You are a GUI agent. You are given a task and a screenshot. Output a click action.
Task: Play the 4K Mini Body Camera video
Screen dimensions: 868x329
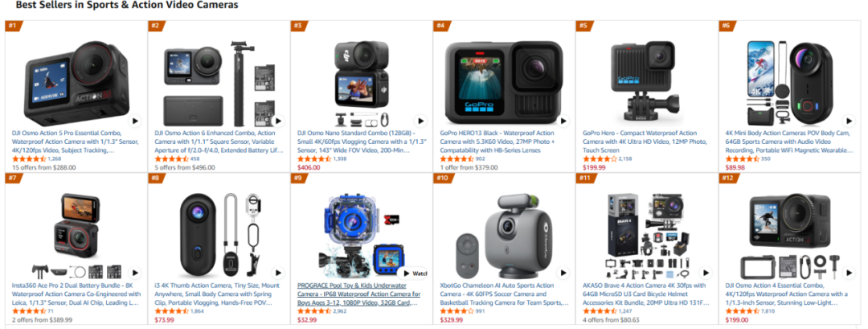(x=850, y=120)
